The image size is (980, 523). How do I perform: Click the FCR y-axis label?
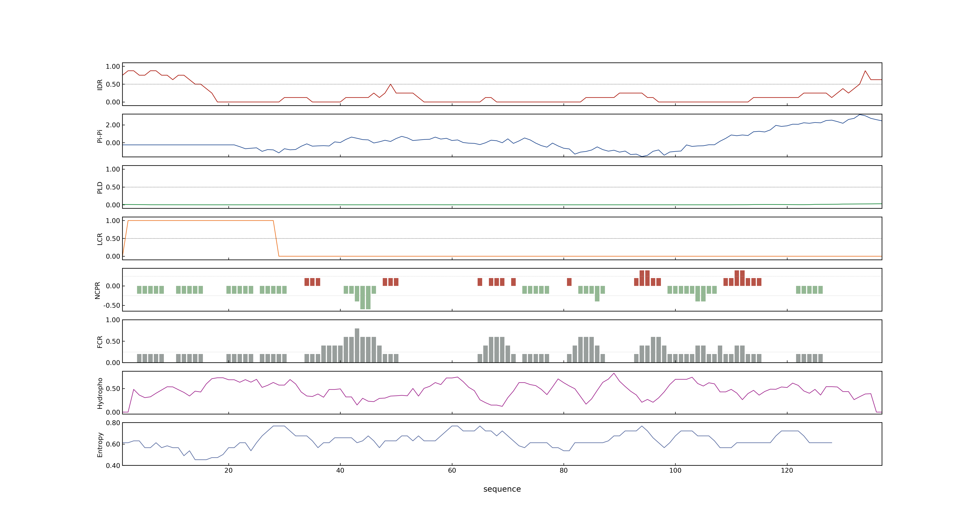pos(100,341)
